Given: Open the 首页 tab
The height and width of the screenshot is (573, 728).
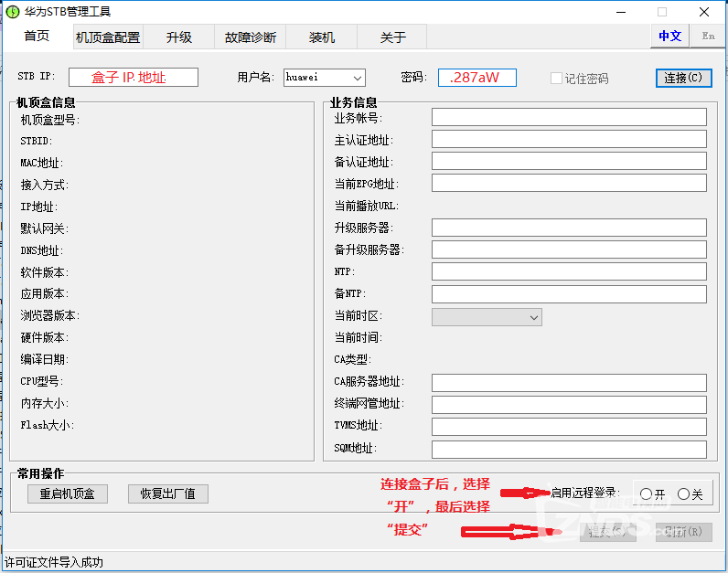Looking at the screenshot, I should tap(37, 37).
